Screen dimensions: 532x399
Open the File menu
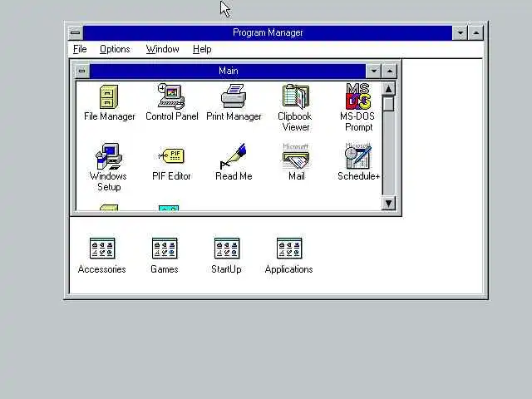[x=80, y=49]
